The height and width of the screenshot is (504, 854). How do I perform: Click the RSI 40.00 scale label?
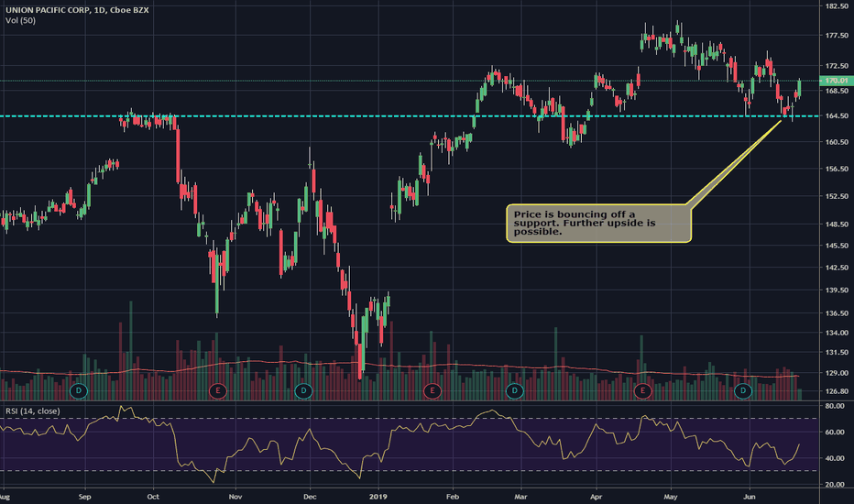coord(835,458)
